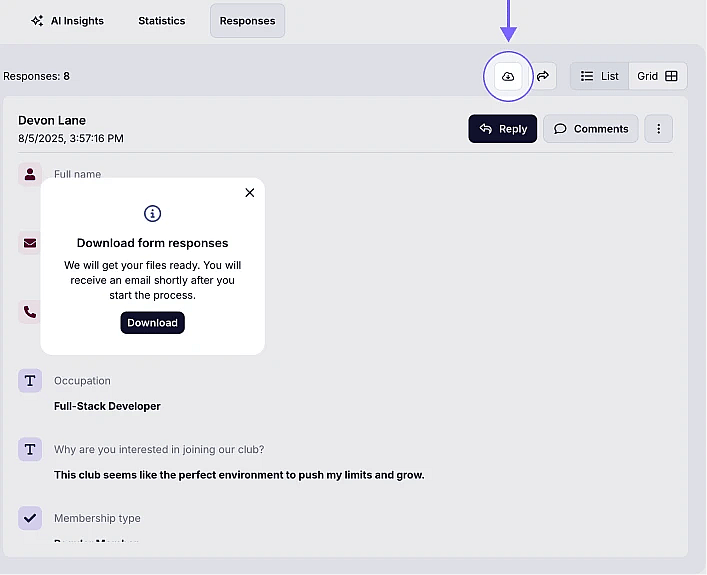This screenshot has width=707, height=575.
Task: Click the 'Download form responses' heading
Action: 152,243
